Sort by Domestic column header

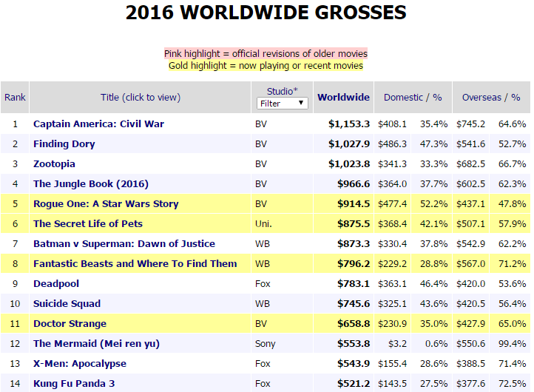pos(403,97)
